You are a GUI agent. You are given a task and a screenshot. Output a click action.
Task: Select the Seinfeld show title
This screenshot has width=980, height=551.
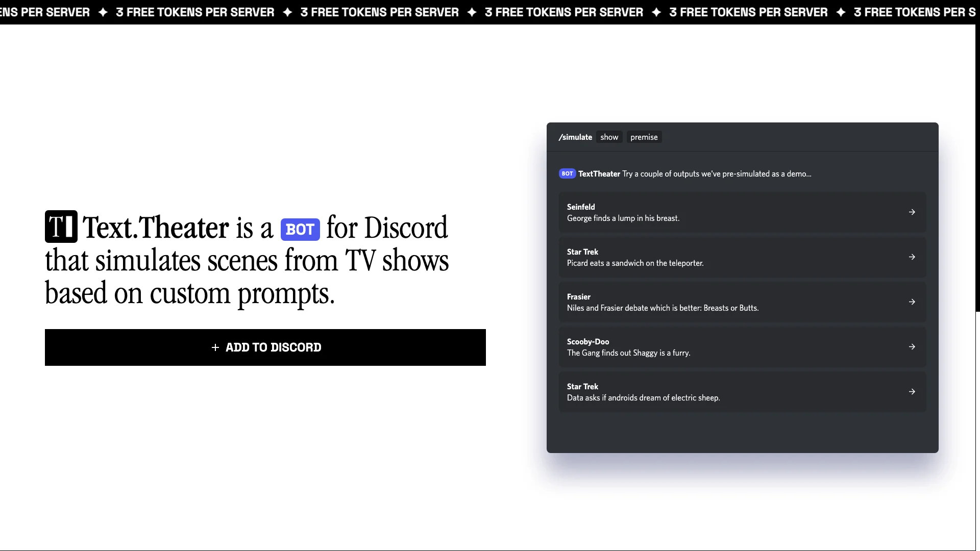pos(581,207)
